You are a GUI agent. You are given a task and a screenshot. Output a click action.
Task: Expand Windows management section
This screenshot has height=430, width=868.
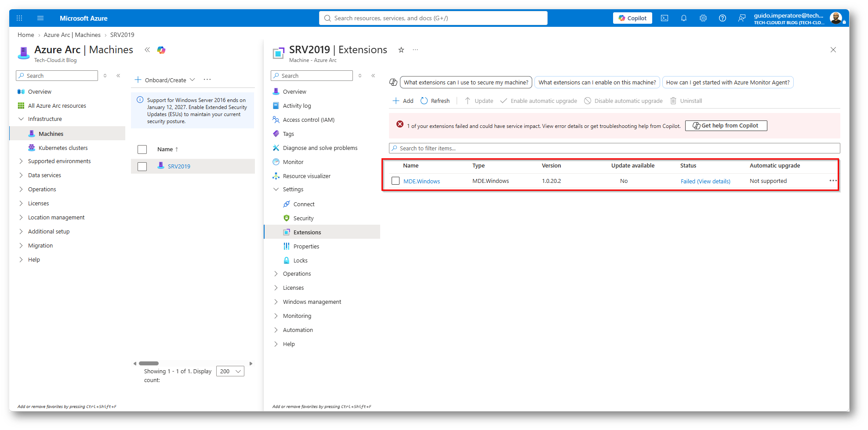pos(276,302)
